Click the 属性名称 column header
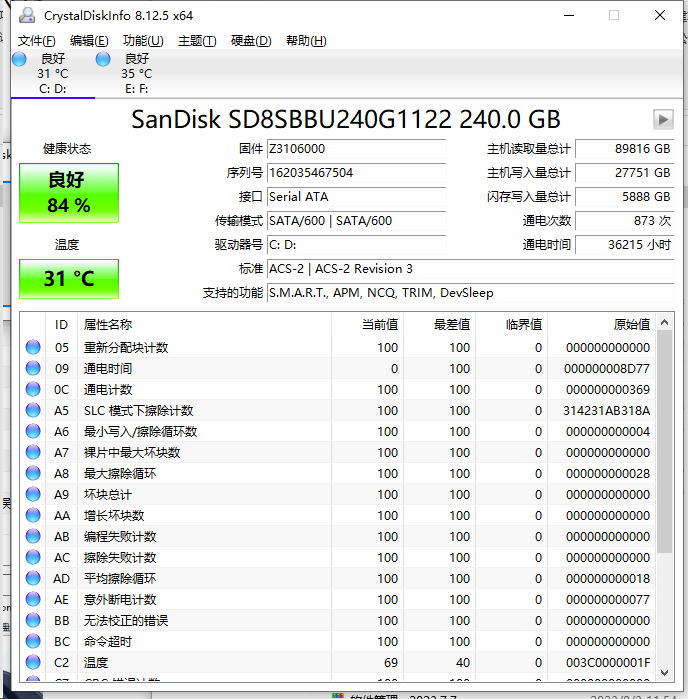The width and height of the screenshot is (688, 699). pos(204,325)
